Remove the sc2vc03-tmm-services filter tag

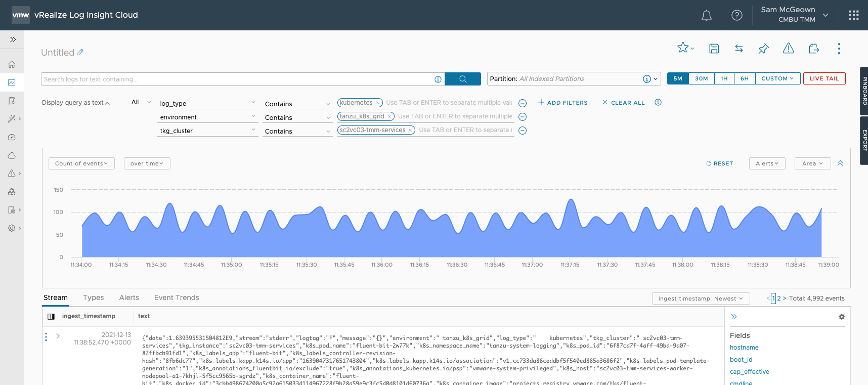point(410,130)
